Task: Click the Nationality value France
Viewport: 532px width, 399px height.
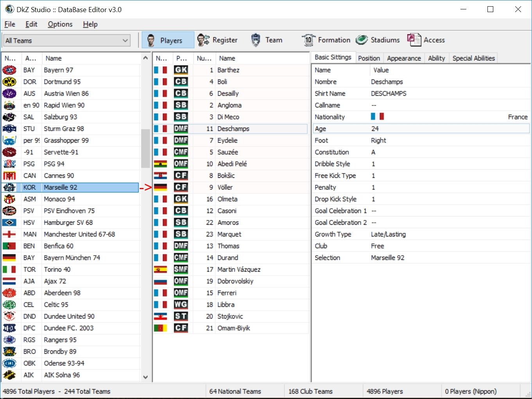Action: pyautogui.click(x=518, y=117)
